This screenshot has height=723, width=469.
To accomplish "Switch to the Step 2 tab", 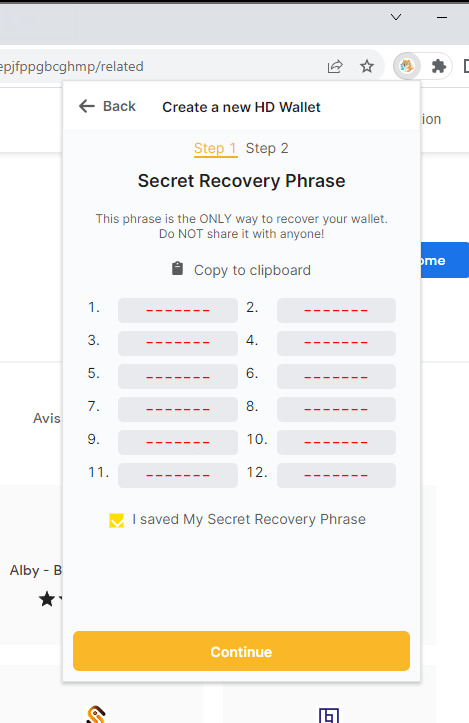I will click(267, 148).
